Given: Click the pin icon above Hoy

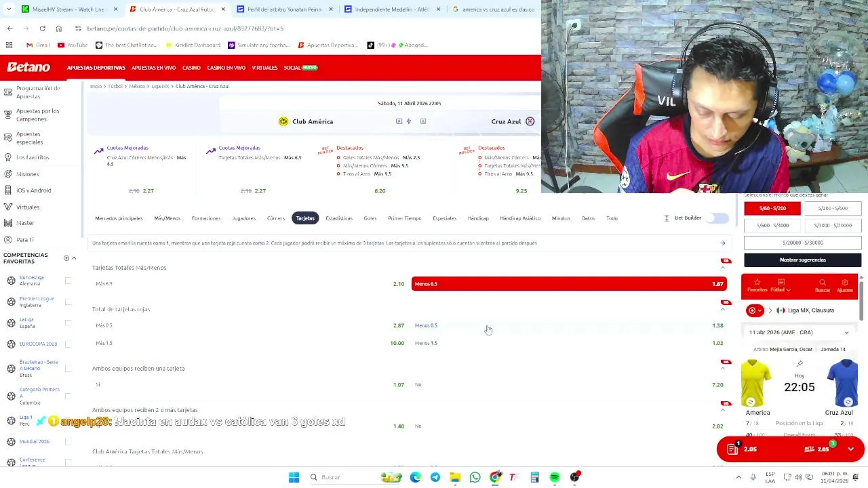Looking at the screenshot, I should pos(800,364).
